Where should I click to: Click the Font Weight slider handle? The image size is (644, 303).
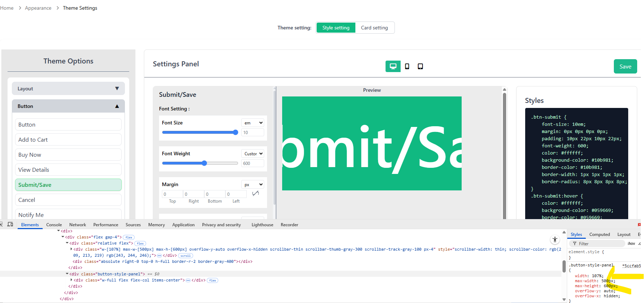[204, 163]
